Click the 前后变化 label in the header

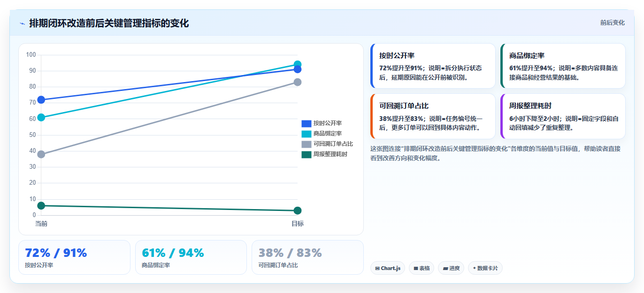click(x=612, y=23)
